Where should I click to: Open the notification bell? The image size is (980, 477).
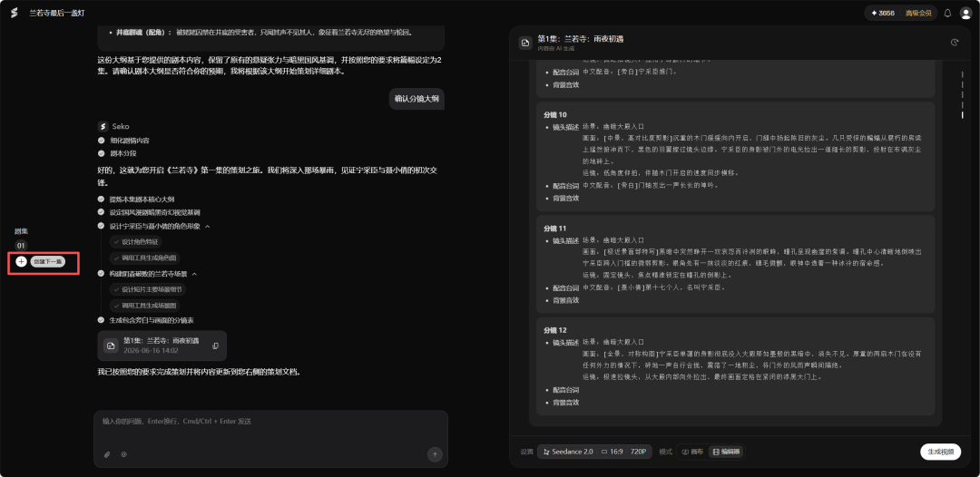pyautogui.click(x=947, y=13)
